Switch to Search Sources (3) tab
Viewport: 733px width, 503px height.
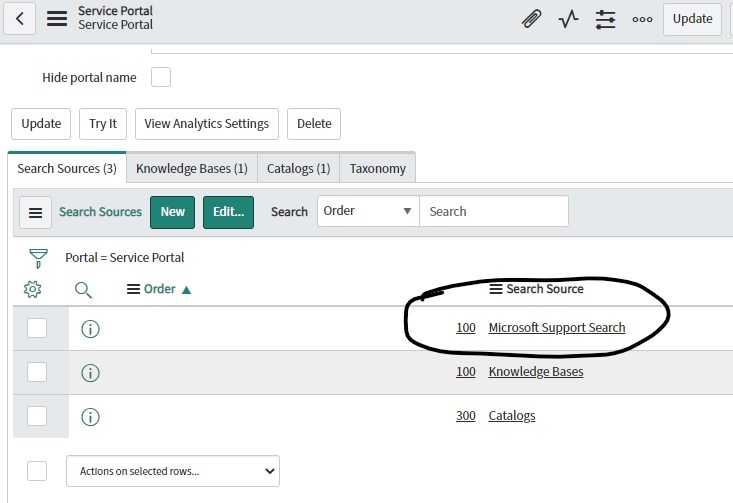point(67,168)
